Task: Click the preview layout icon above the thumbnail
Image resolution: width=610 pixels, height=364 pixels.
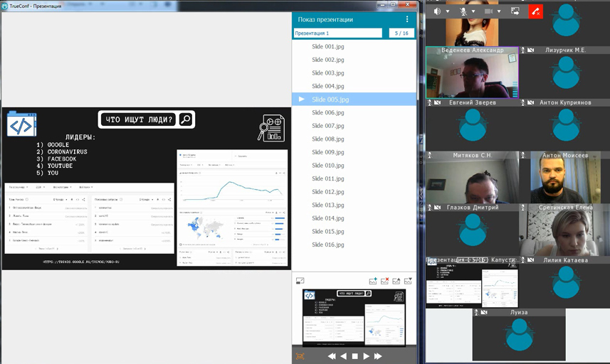Action: pos(300,281)
